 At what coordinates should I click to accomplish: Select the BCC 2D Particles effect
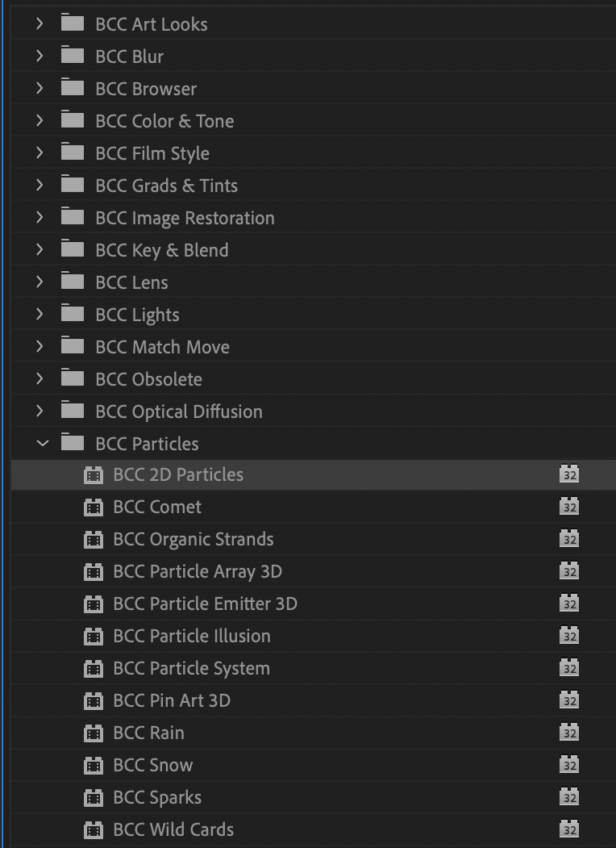click(x=178, y=474)
